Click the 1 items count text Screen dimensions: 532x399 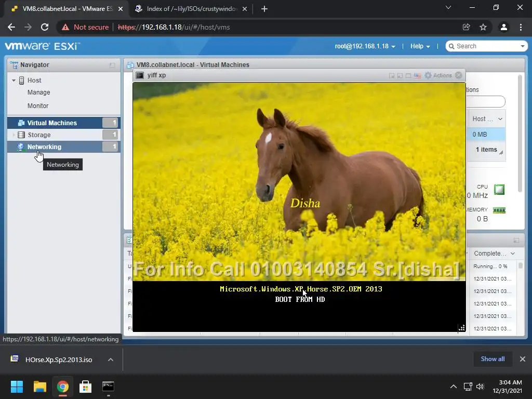[x=486, y=150]
